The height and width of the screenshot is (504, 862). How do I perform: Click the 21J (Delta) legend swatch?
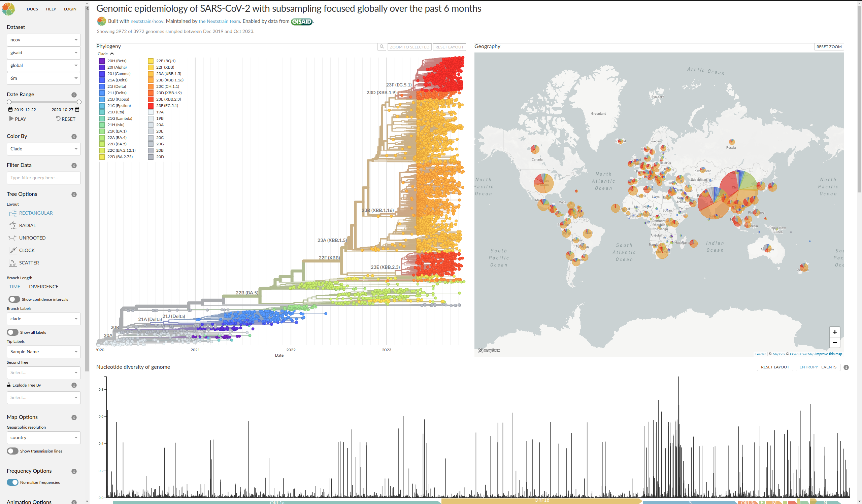[102, 93]
